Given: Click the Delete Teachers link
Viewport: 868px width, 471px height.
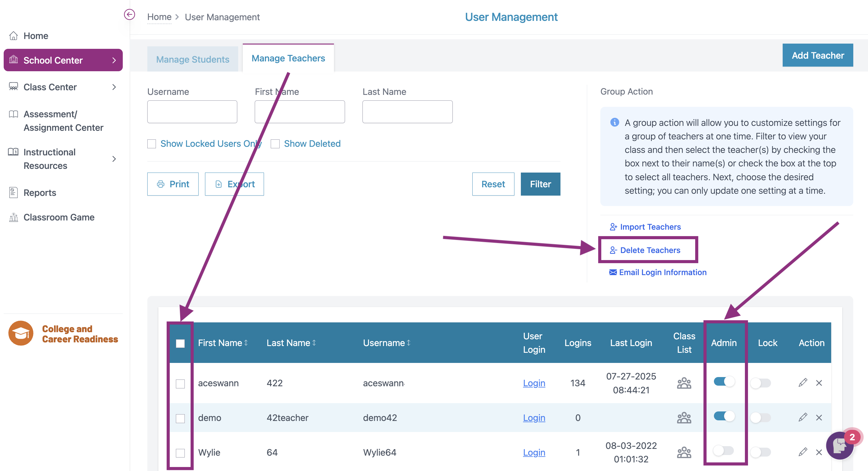Looking at the screenshot, I should [x=645, y=250].
